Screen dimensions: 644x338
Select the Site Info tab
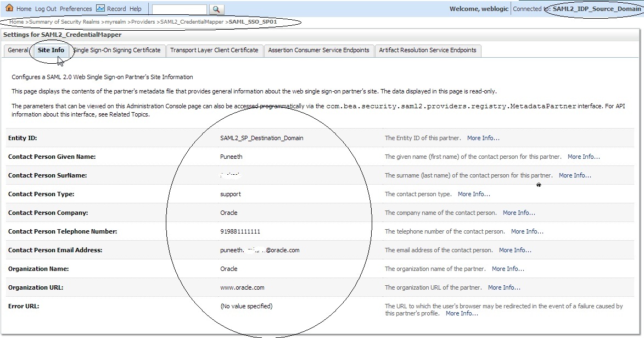51,50
